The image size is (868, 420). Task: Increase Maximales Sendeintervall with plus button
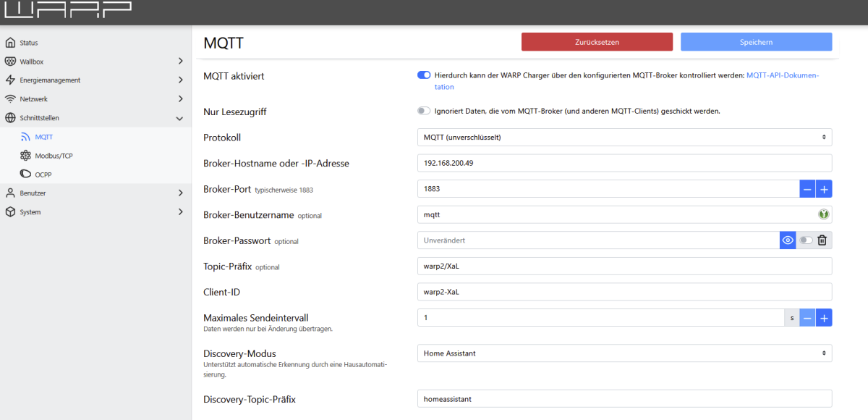tap(824, 318)
